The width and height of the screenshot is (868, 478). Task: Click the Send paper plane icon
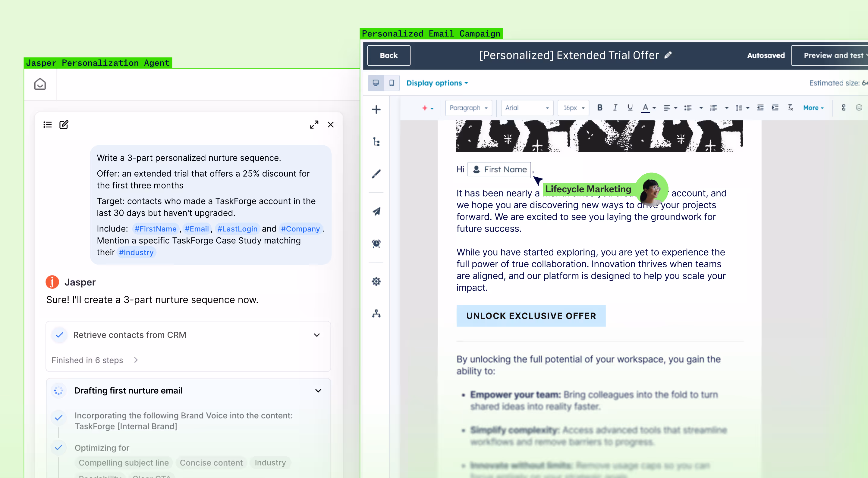[376, 211]
